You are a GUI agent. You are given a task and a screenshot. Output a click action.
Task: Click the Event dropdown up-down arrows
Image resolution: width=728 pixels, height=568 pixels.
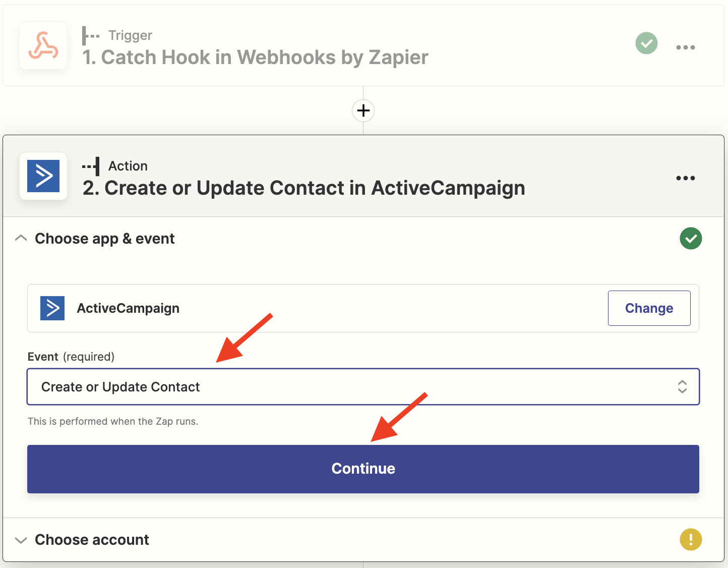point(682,387)
